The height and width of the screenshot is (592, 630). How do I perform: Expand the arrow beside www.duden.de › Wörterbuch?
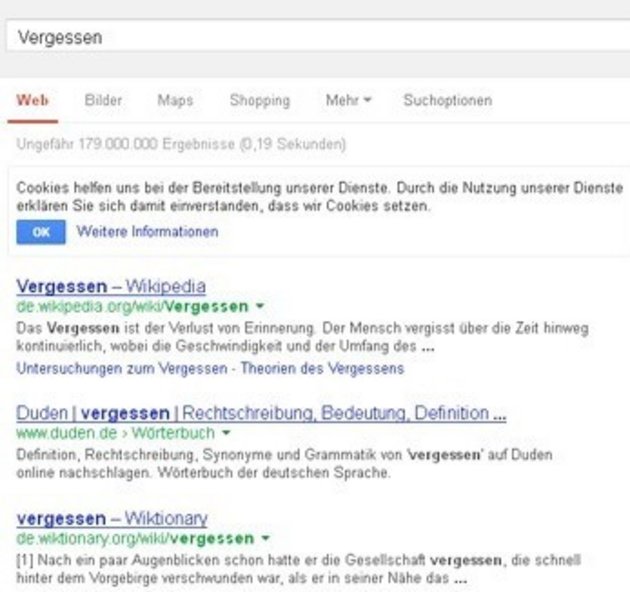[x=226, y=434]
